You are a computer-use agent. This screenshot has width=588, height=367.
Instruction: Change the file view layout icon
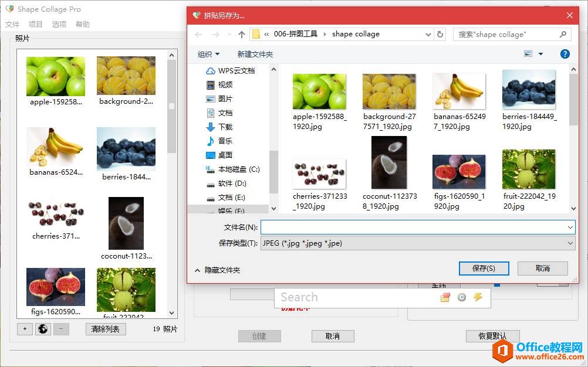tap(526, 53)
